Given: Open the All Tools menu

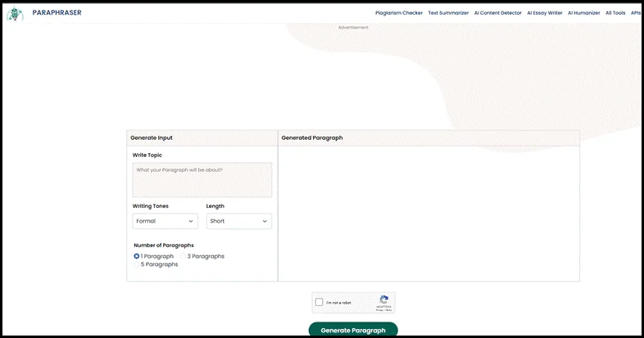Looking at the screenshot, I should pyautogui.click(x=615, y=13).
